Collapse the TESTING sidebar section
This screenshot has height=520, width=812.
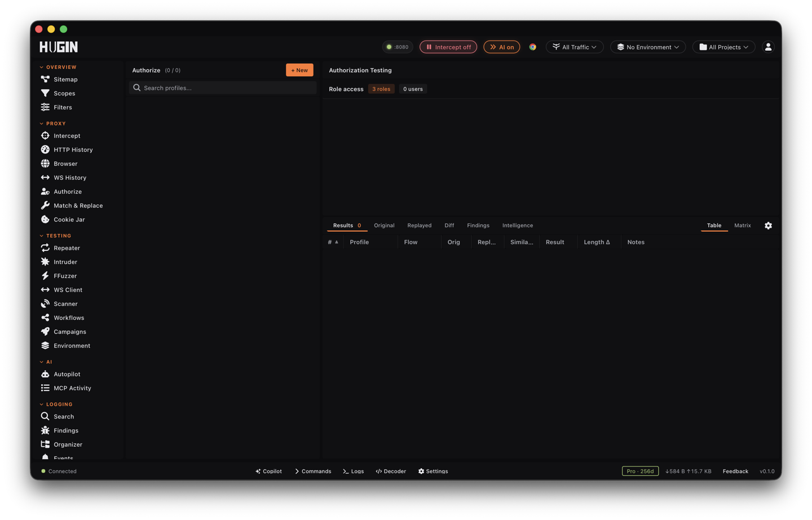(x=56, y=236)
